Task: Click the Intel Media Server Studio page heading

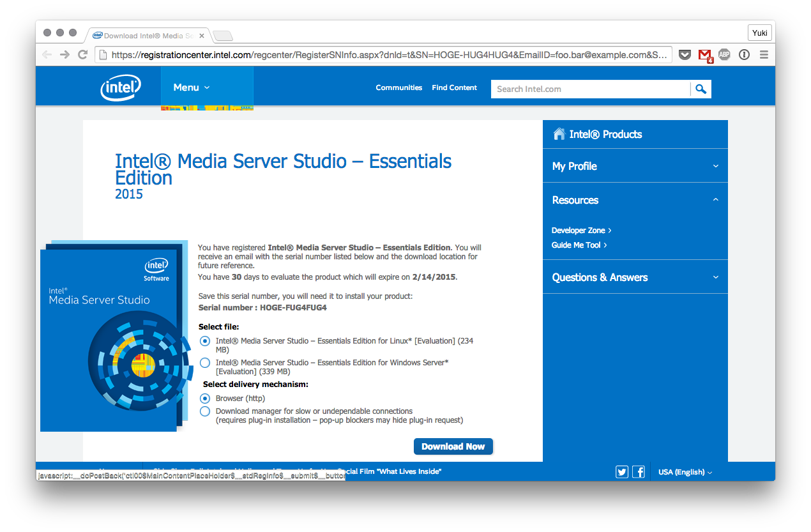Action: click(x=283, y=169)
